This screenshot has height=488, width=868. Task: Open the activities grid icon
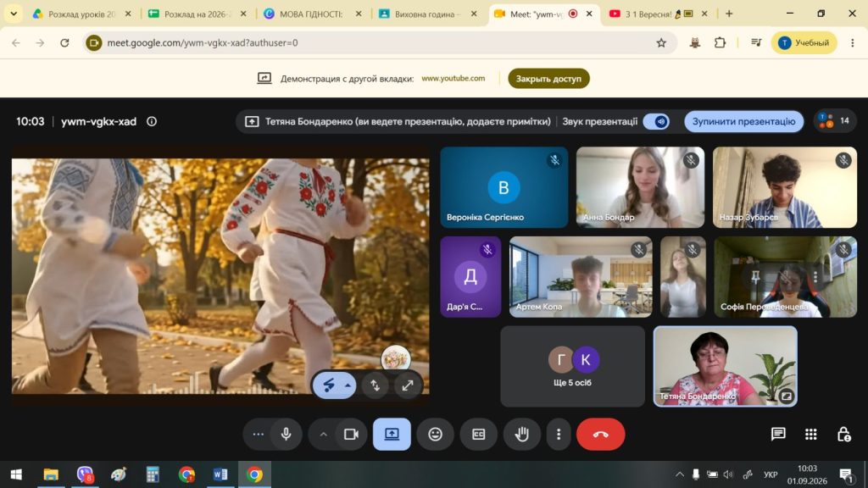point(811,435)
